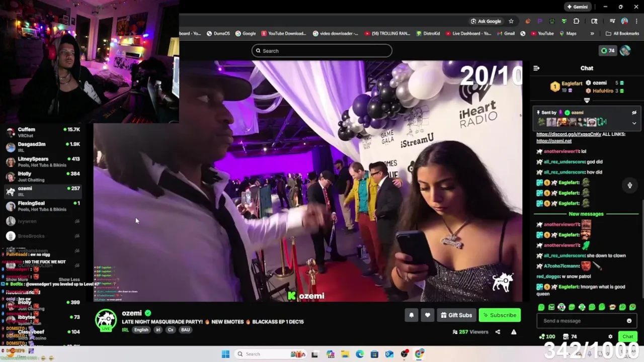Screen dimensions: 644x362
Task: Open the All Bookmarks folder
Action: (x=622, y=34)
